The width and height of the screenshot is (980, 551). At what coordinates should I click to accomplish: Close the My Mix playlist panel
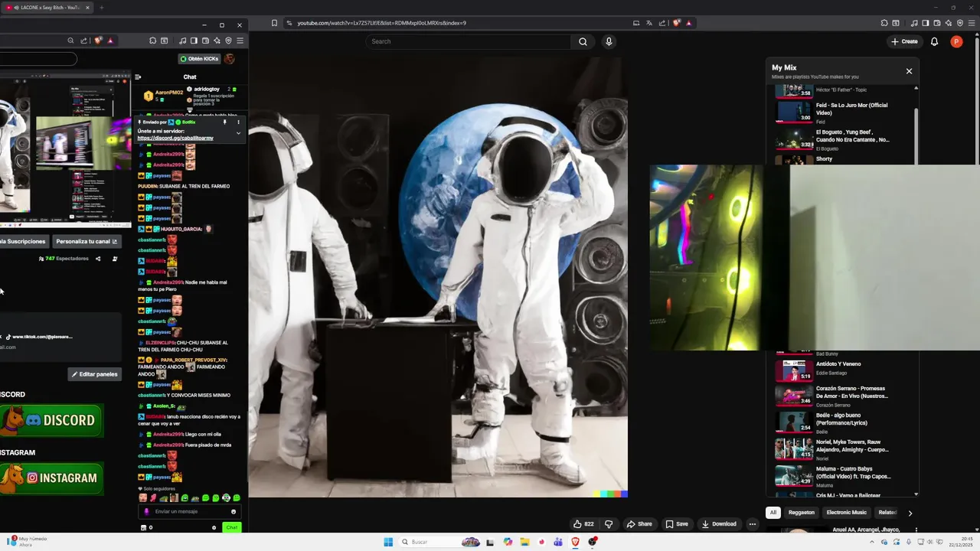(x=909, y=71)
